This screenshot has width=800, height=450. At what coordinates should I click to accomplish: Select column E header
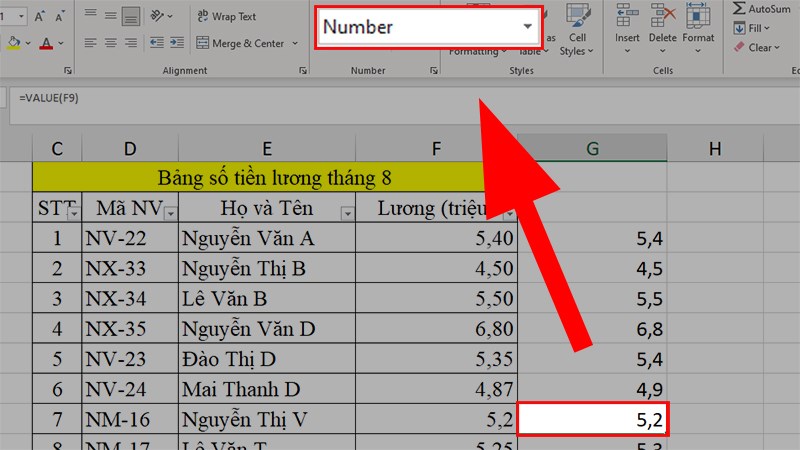(x=267, y=148)
